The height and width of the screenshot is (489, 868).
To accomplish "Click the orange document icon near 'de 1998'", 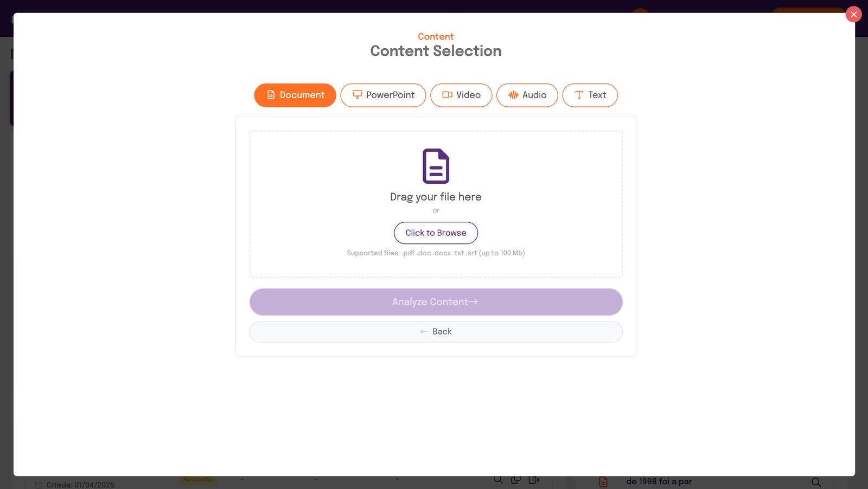I will 603,481.
